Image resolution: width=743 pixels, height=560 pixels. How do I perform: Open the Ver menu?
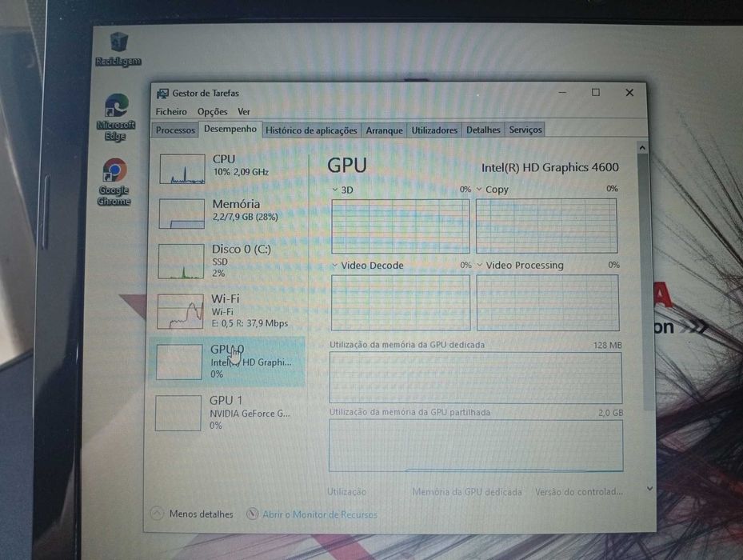point(244,112)
